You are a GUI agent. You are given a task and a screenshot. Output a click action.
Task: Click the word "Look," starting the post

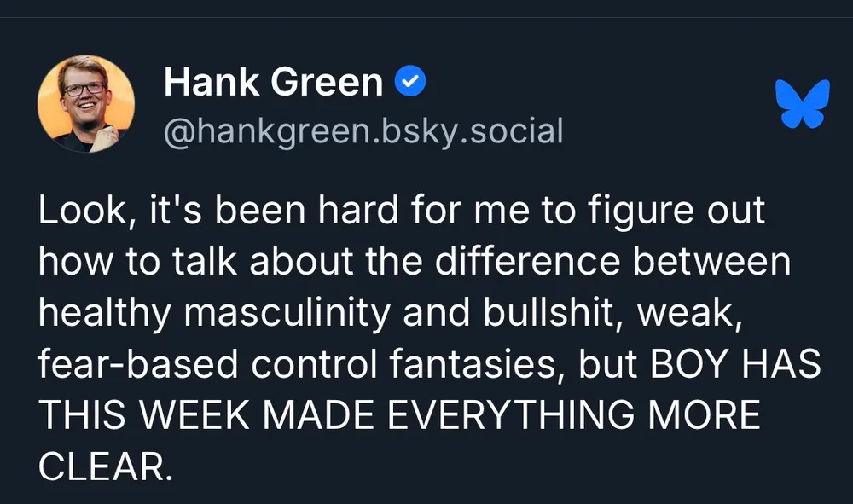[84, 212]
